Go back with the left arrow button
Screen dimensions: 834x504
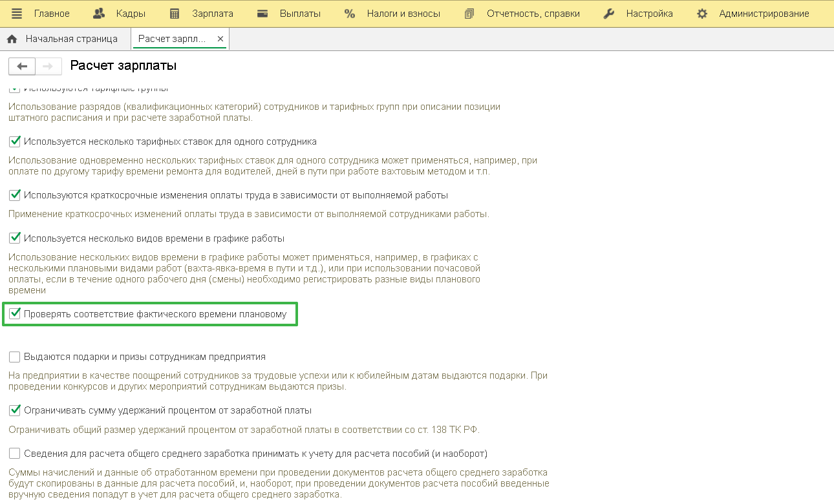pos(22,66)
